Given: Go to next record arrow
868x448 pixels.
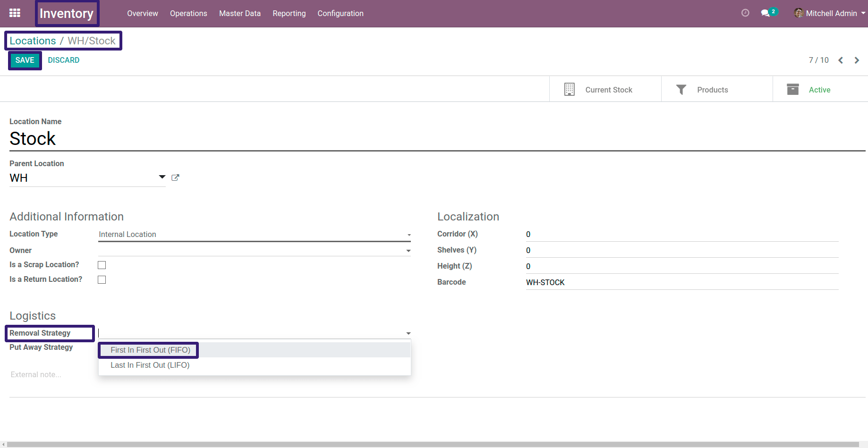Looking at the screenshot, I should click(857, 60).
